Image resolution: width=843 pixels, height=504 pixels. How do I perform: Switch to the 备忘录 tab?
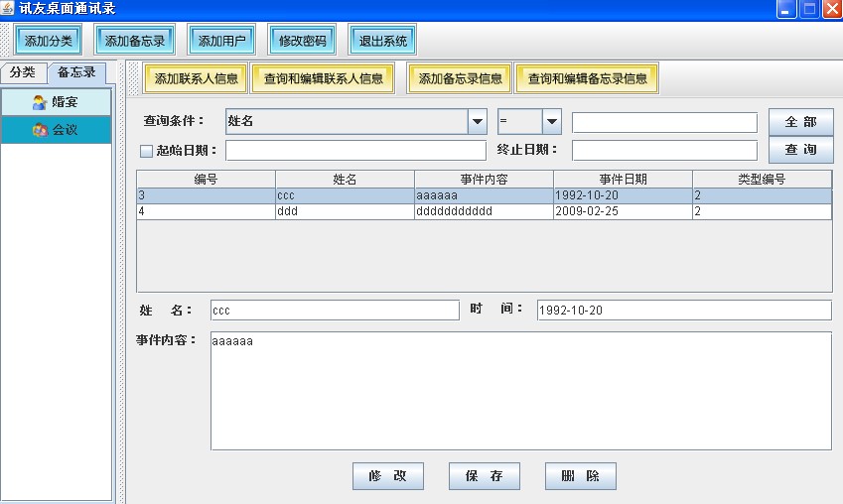coord(76,72)
